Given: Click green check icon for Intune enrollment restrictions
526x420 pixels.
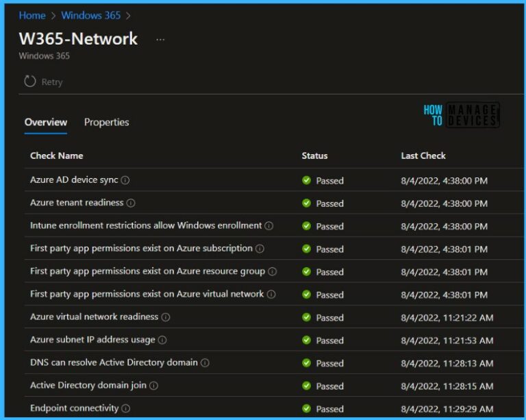Looking at the screenshot, I should (x=306, y=226).
